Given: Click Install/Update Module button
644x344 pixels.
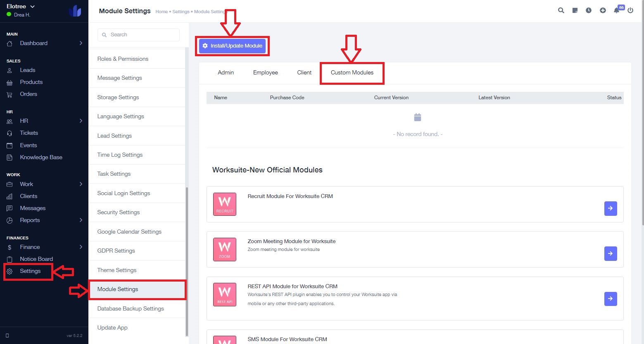Looking at the screenshot, I should click(x=232, y=46).
